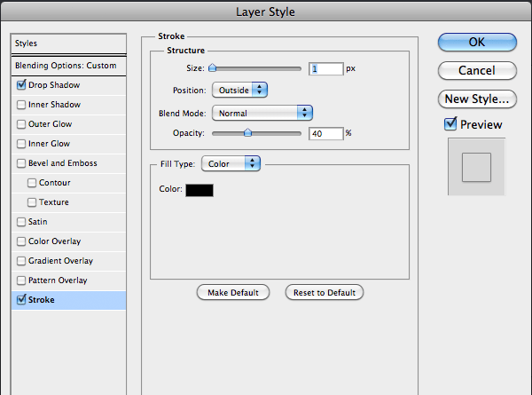Image resolution: width=532 pixels, height=395 pixels.
Task: Uncheck the Drop Shadow checkbox
Action: (21, 84)
